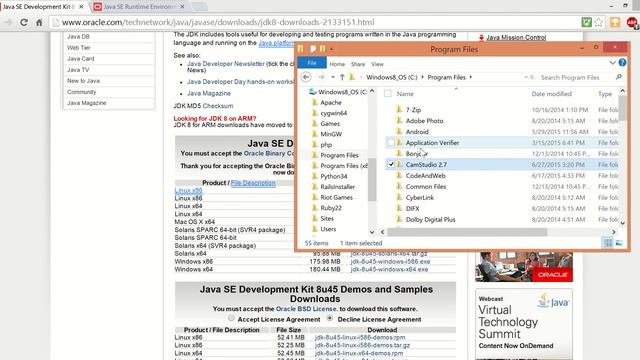This screenshot has width=640, height=360.
Task: Switch to large icons view in status bar
Action: [x=619, y=243]
